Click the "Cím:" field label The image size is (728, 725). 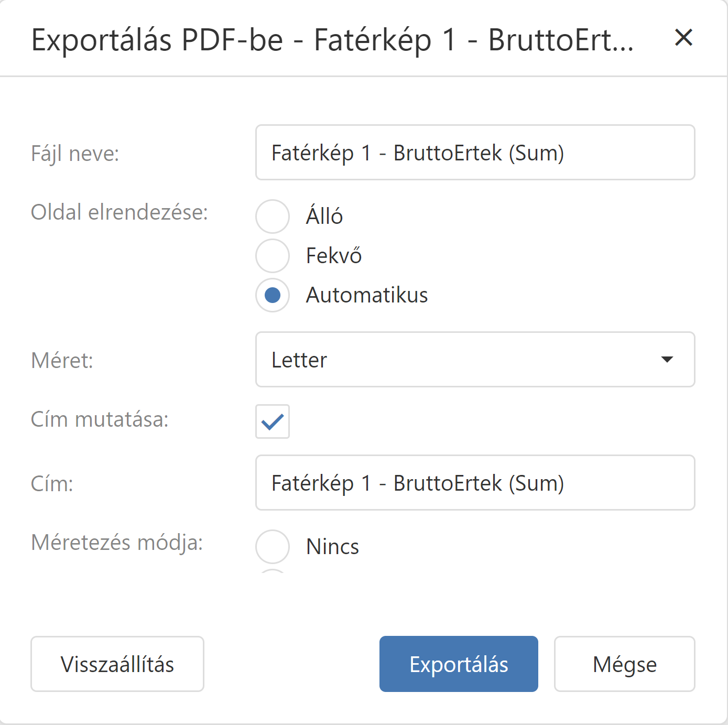(x=52, y=484)
